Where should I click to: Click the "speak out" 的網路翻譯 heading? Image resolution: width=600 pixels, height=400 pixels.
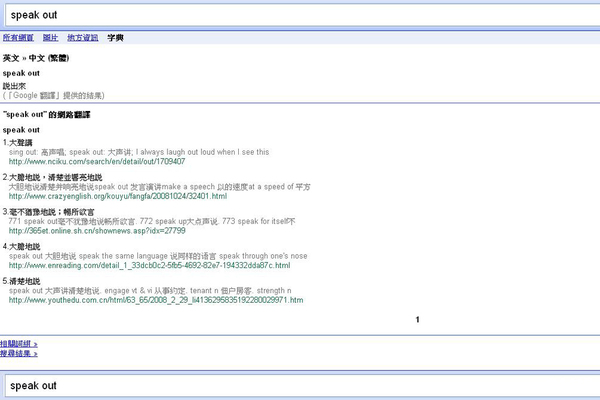coord(47,114)
